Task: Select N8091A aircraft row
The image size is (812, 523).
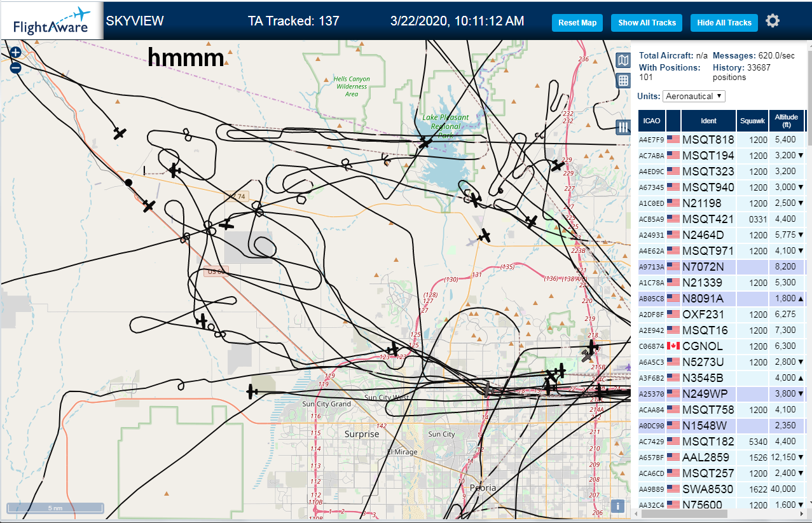Action: tap(722, 298)
